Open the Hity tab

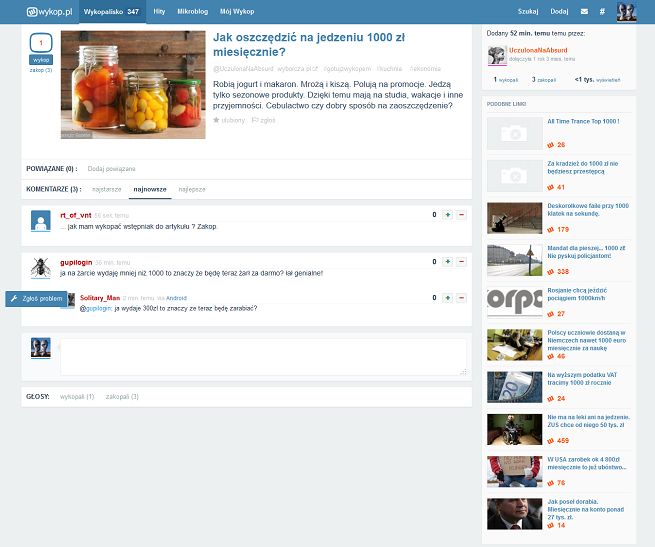pyautogui.click(x=159, y=12)
